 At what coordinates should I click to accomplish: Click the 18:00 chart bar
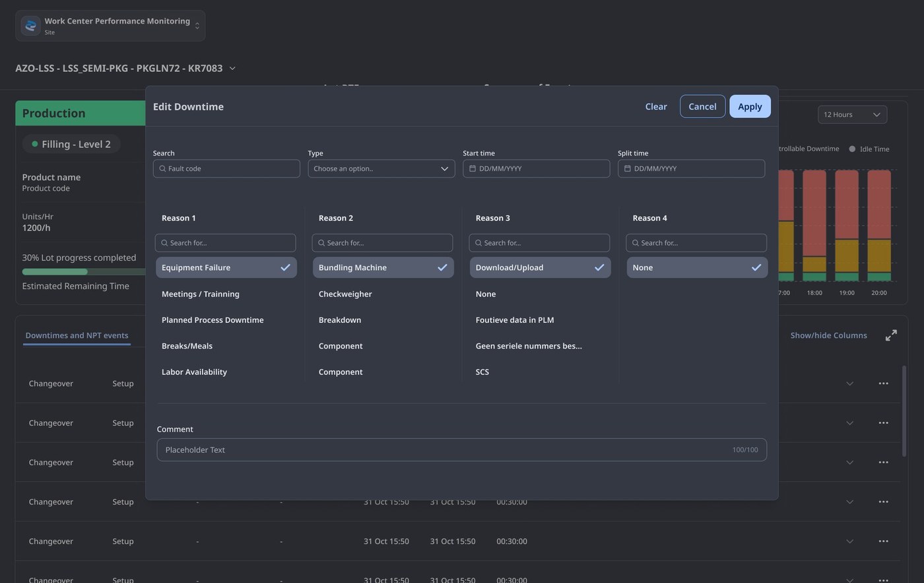point(814,226)
